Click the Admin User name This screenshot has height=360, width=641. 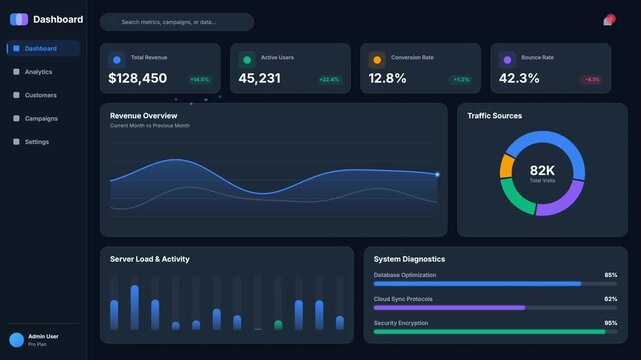coord(43,336)
